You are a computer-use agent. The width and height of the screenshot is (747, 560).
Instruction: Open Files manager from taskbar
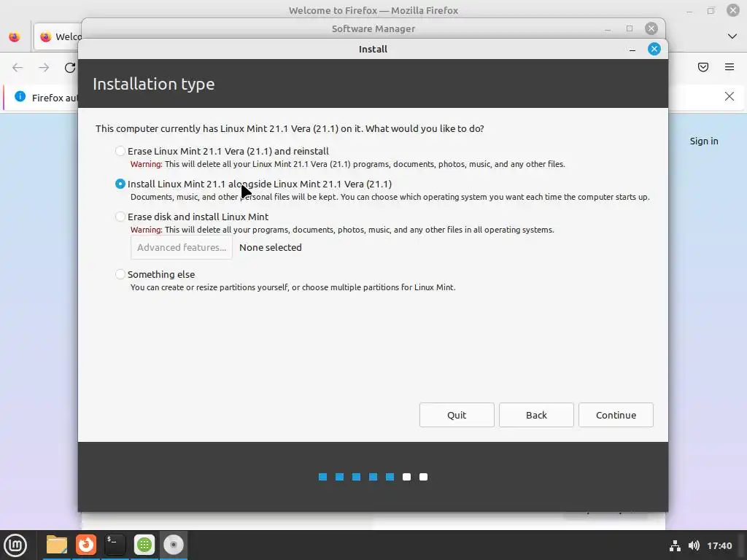pos(57,545)
